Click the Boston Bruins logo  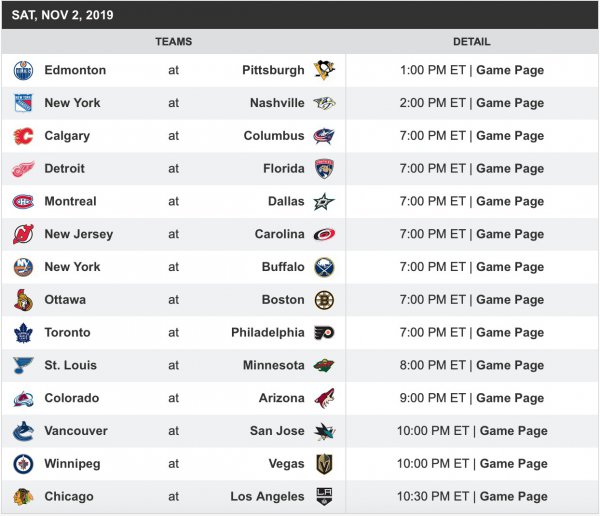click(324, 300)
